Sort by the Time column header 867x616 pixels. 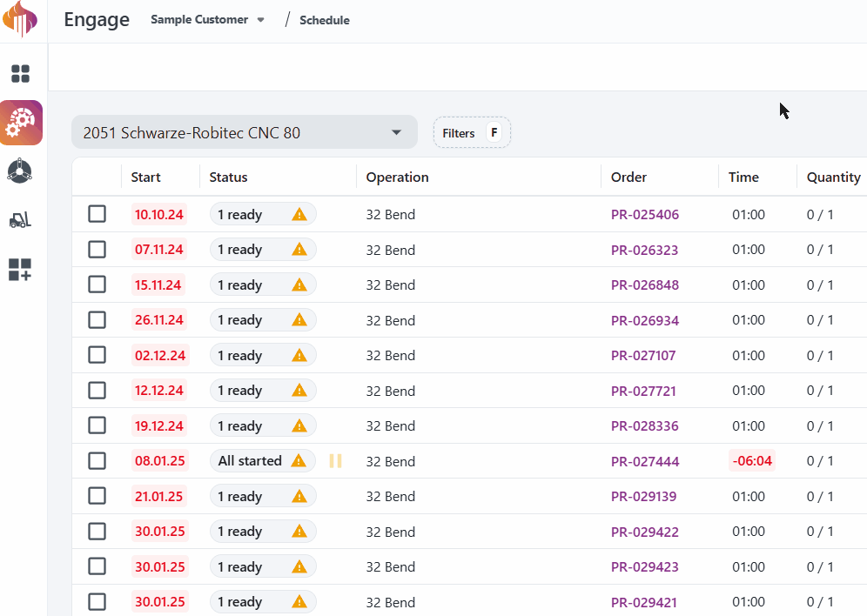(x=743, y=177)
